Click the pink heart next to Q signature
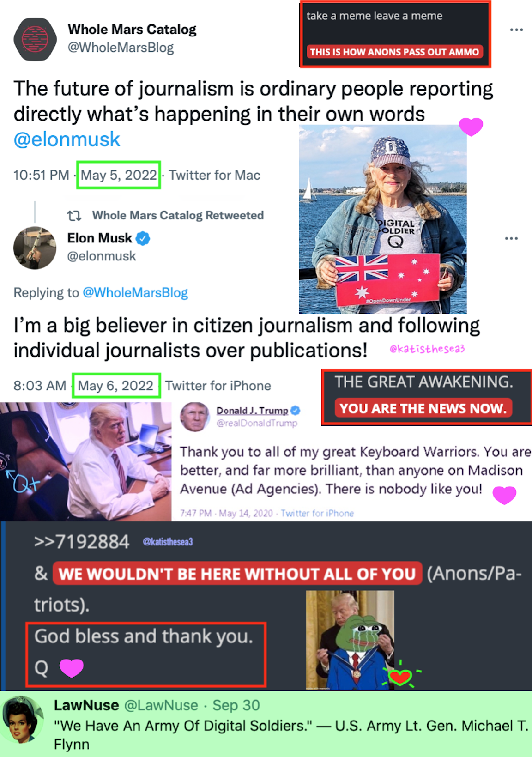 click(x=72, y=668)
